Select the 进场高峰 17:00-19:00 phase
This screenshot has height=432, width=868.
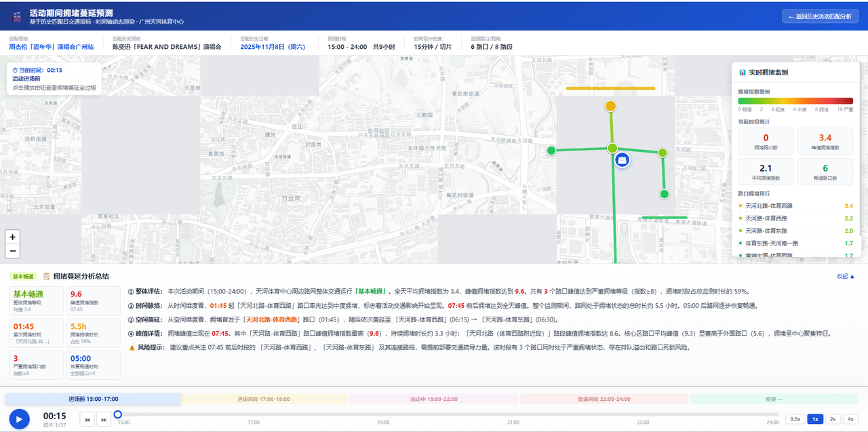[x=265, y=399]
